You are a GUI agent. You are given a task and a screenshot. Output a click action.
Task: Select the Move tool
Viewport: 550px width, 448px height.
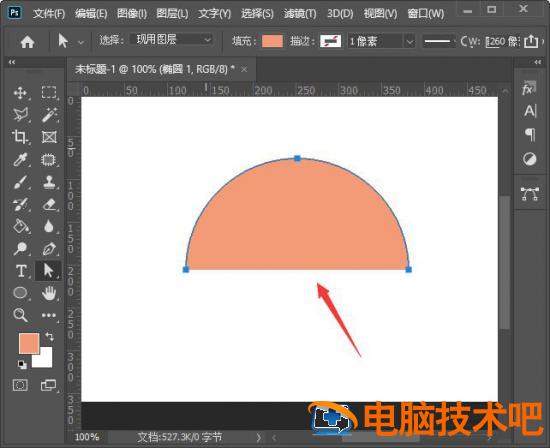(20, 93)
